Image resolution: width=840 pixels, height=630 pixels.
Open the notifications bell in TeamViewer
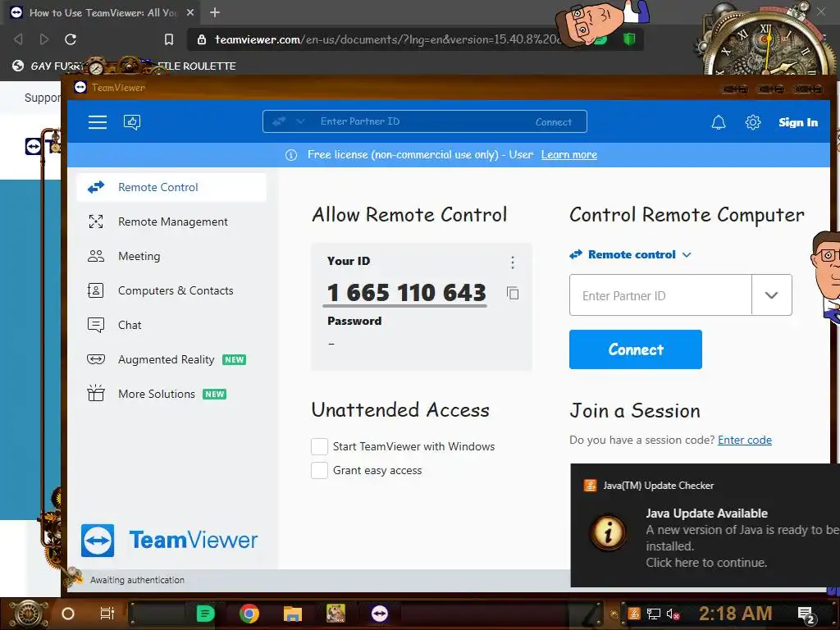click(719, 123)
